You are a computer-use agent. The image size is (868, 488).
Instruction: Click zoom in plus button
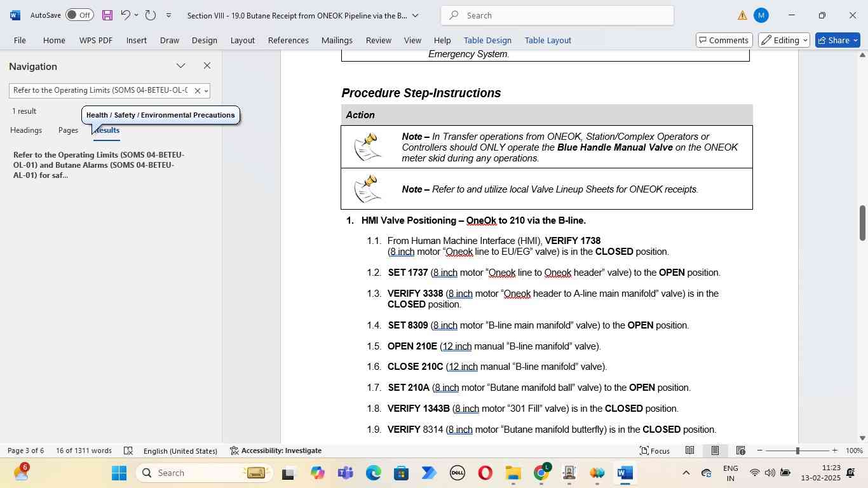click(x=834, y=451)
